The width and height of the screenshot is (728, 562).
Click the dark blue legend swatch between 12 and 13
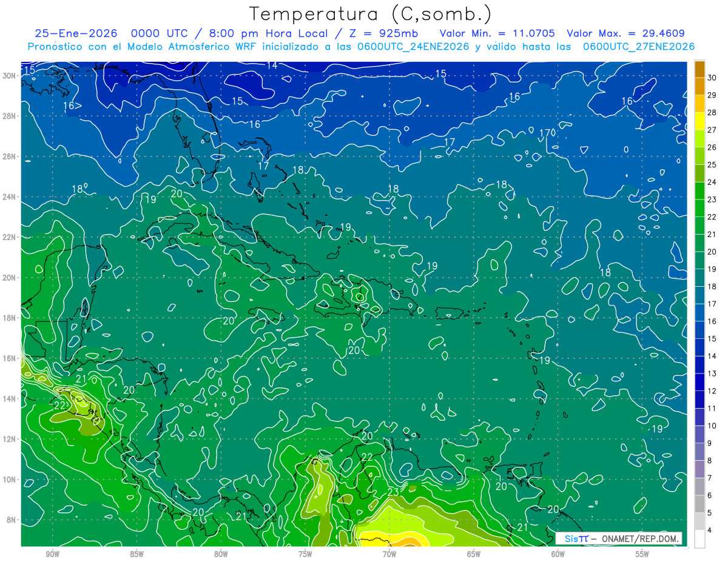(x=699, y=383)
